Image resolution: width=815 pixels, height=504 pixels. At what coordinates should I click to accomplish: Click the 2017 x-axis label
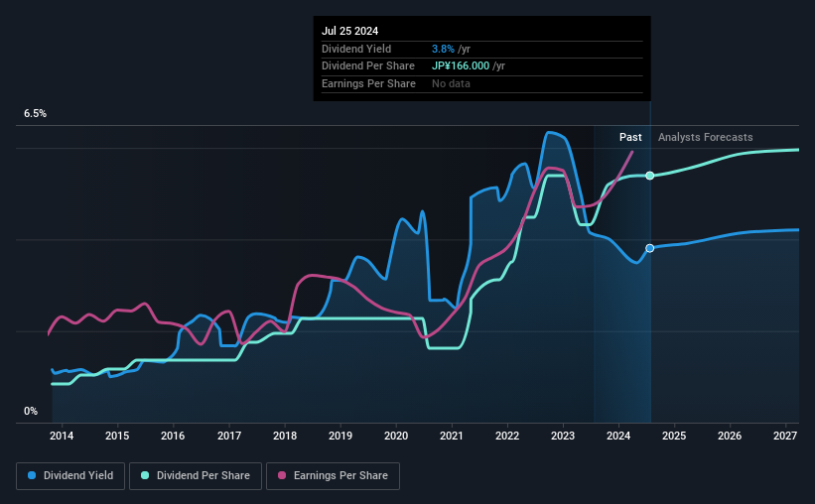(x=228, y=436)
